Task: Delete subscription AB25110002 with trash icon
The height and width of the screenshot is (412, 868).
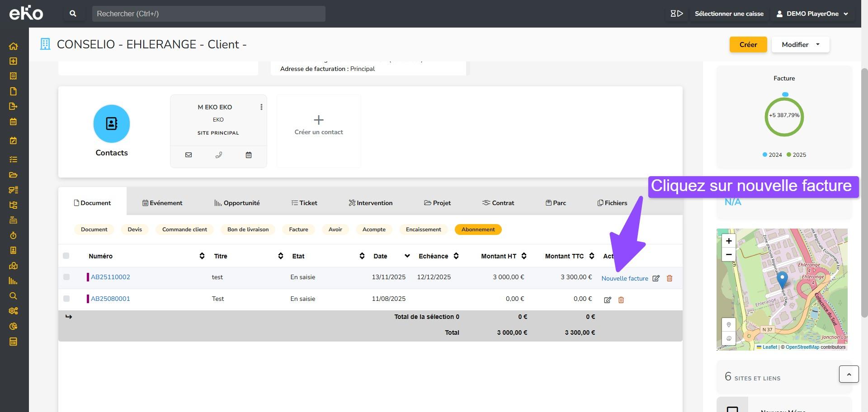Action: click(x=670, y=278)
